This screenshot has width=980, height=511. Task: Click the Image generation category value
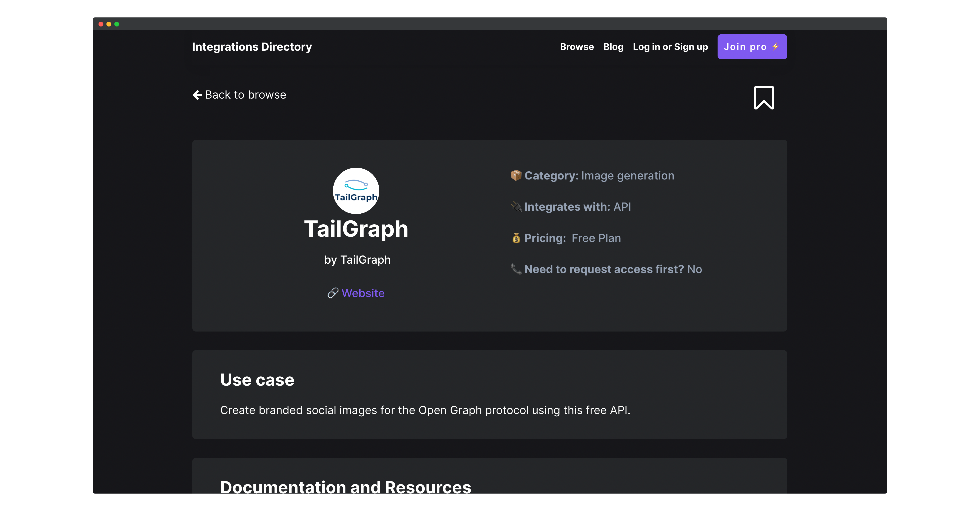[x=627, y=175]
